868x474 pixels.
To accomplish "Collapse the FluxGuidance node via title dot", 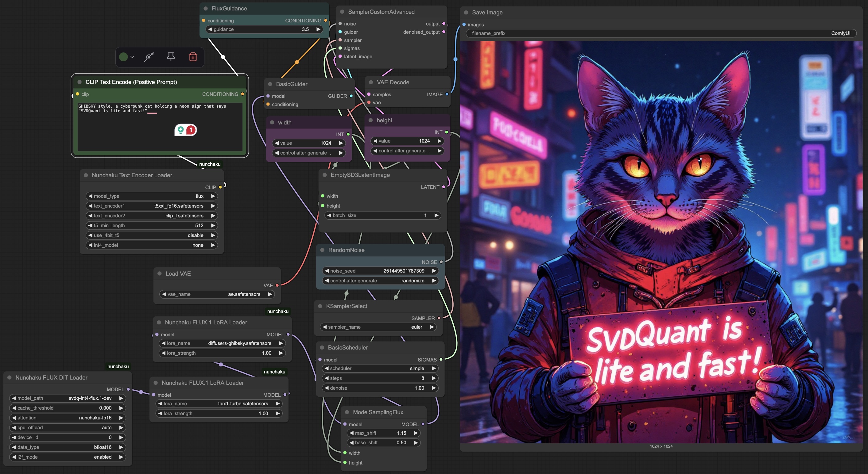I will [206, 8].
